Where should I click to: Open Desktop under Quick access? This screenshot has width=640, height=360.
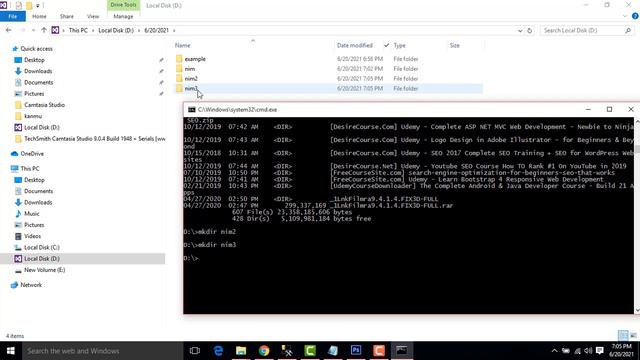(34, 60)
